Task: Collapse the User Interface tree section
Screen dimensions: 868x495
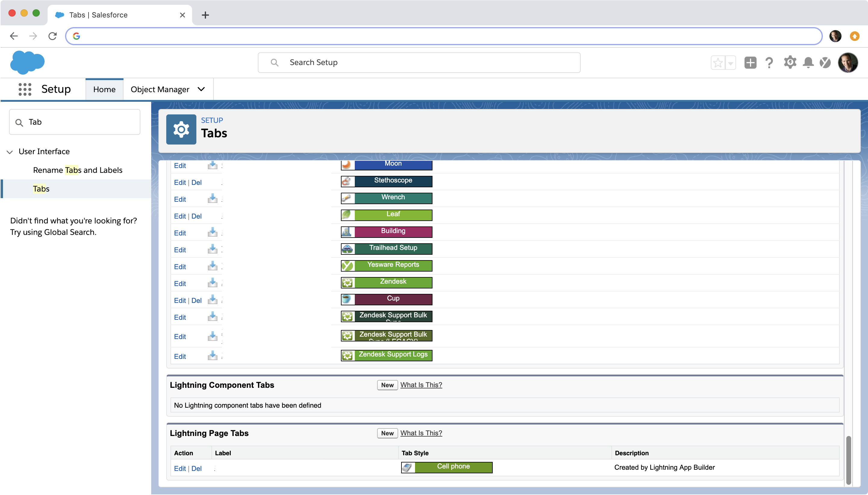Action: point(10,152)
